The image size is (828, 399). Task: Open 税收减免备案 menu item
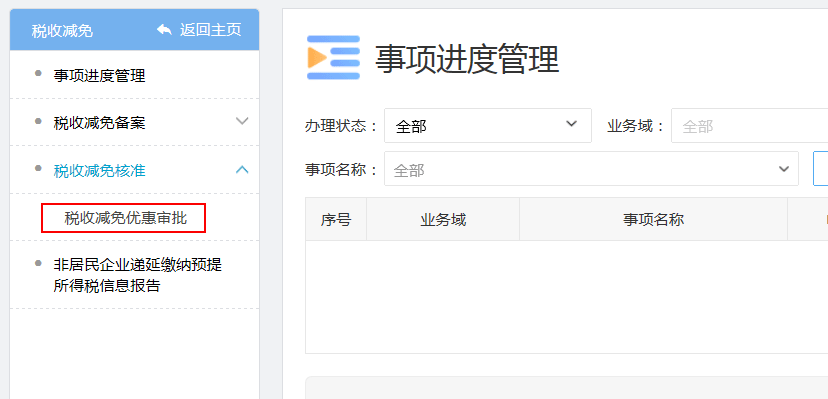coord(99,124)
